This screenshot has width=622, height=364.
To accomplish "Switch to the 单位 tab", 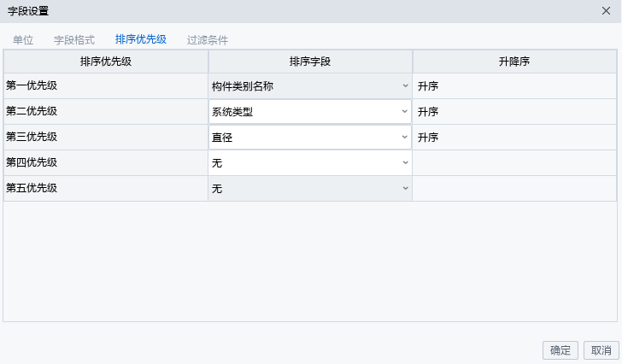I will click(23, 39).
